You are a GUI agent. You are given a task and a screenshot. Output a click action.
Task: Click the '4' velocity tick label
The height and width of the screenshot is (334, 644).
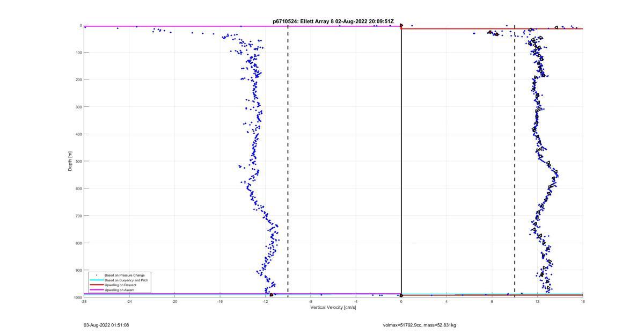pyautogui.click(x=447, y=301)
